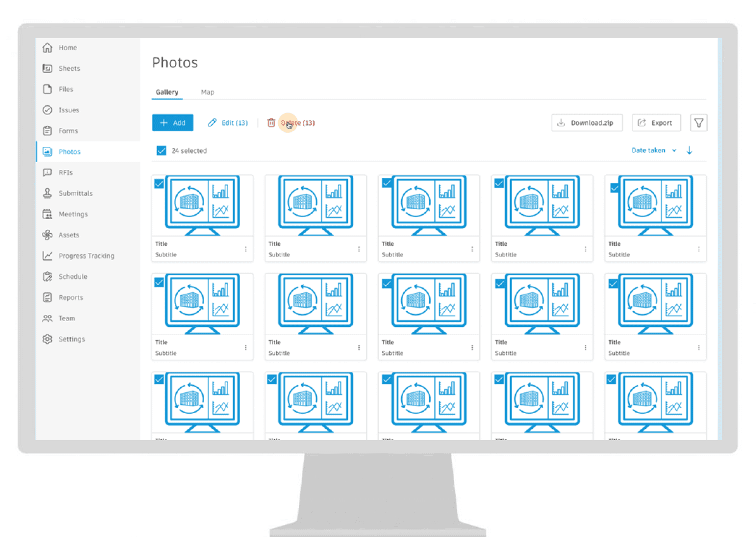Check the second photo in the top row
756x537 pixels.
tap(272, 184)
